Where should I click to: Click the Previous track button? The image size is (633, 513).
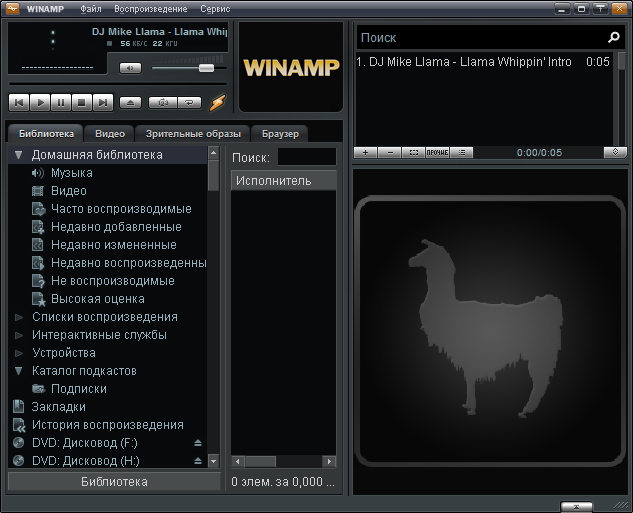(x=19, y=103)
